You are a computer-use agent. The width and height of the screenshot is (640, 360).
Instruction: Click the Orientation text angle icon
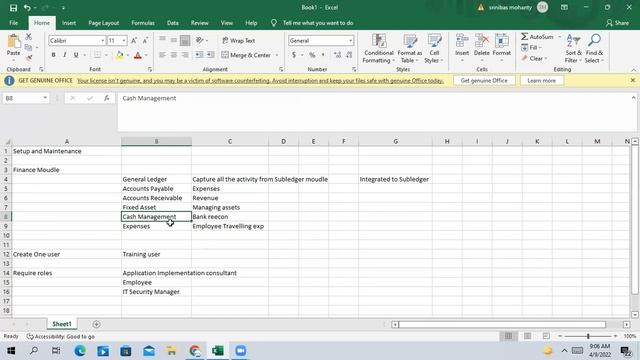(x=199, y=40)
